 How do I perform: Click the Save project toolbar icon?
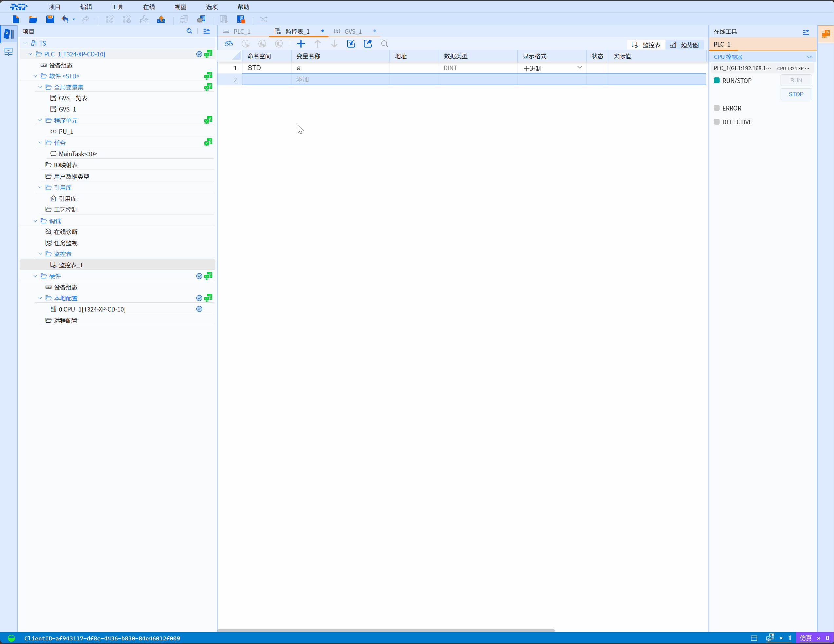(50, 19)
